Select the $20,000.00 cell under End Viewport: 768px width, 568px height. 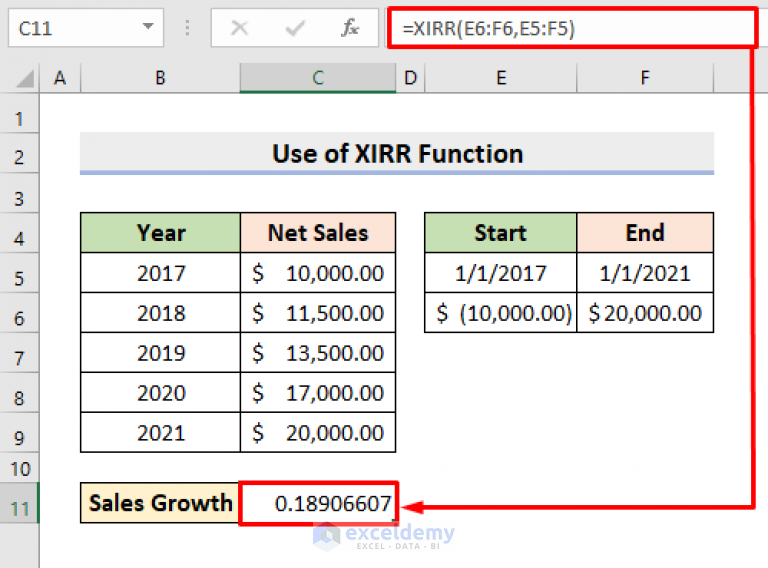click(645, 313)
